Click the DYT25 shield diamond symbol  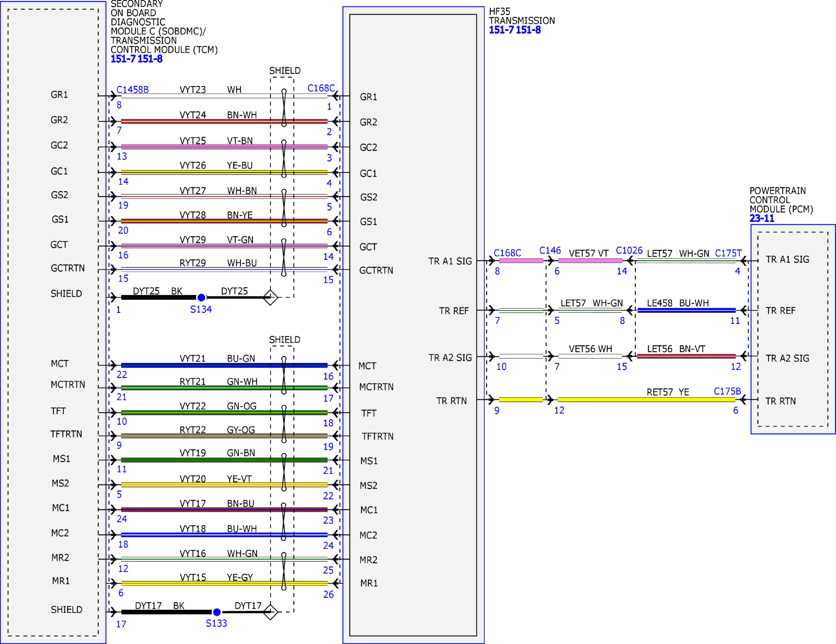(x=270, y=297)
